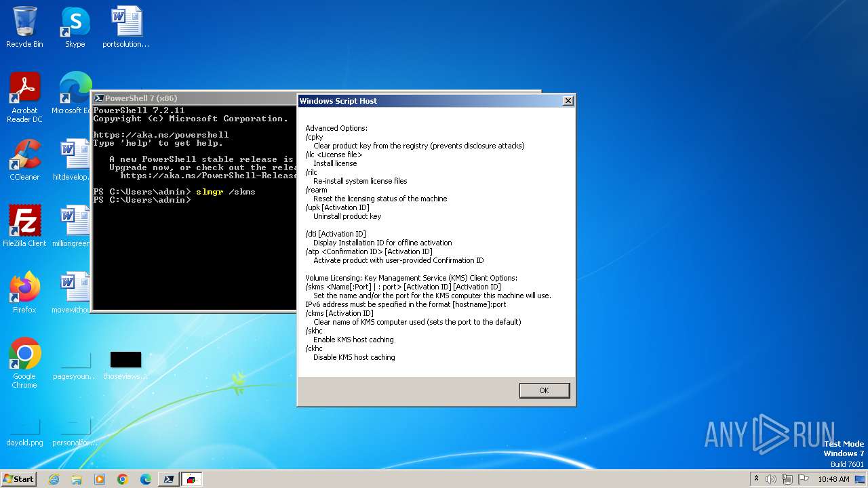Open the Skype desktop shortcut
Viewport: 868px width, 488px height.
coord(75,27)
